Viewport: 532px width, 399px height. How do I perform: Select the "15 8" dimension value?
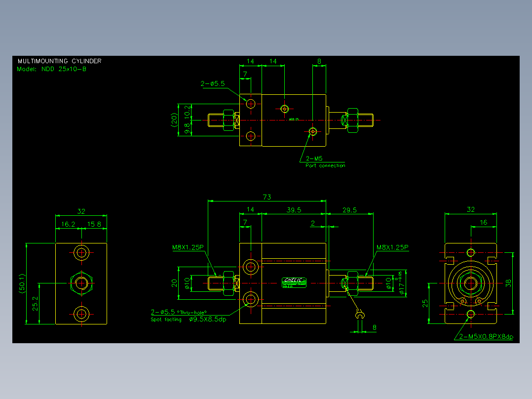(94, 224)
